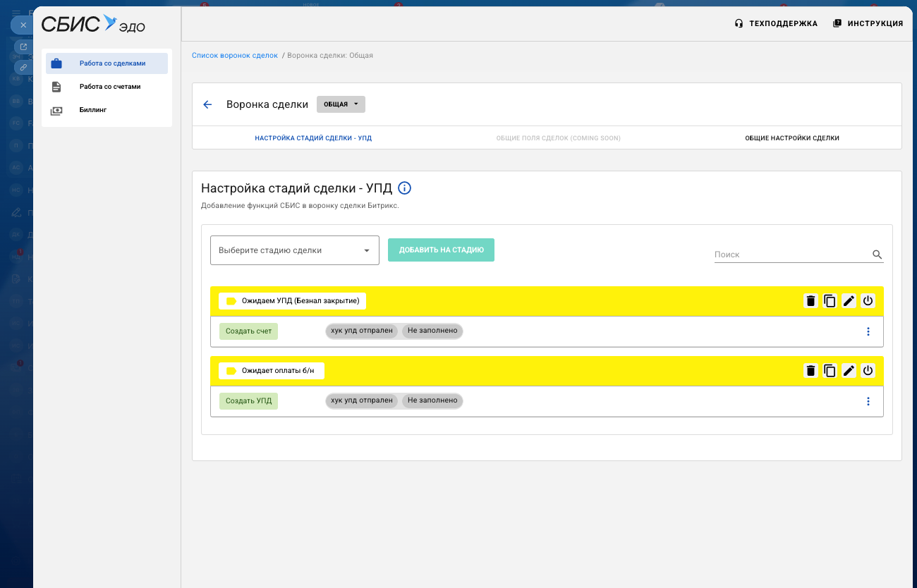
Task: Go back using the left arrow
Action: (207, 104)
